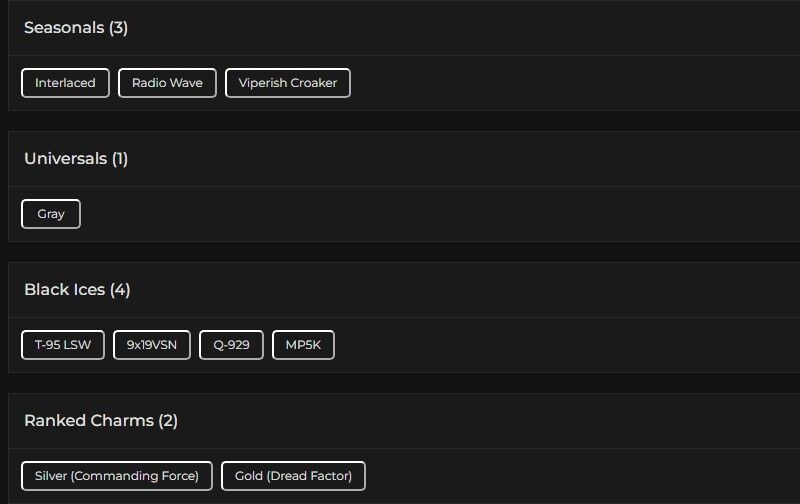Toggle the Dread Factor gold charm
The width and height of the screenshot is (800, 504).
[x=293, y=476]
